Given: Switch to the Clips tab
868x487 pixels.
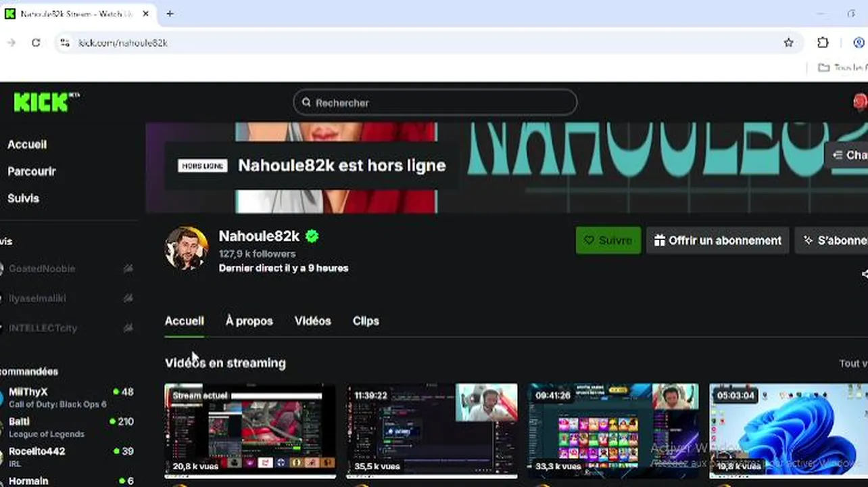Looking at the screenshot, I should (x=366, y=321).
